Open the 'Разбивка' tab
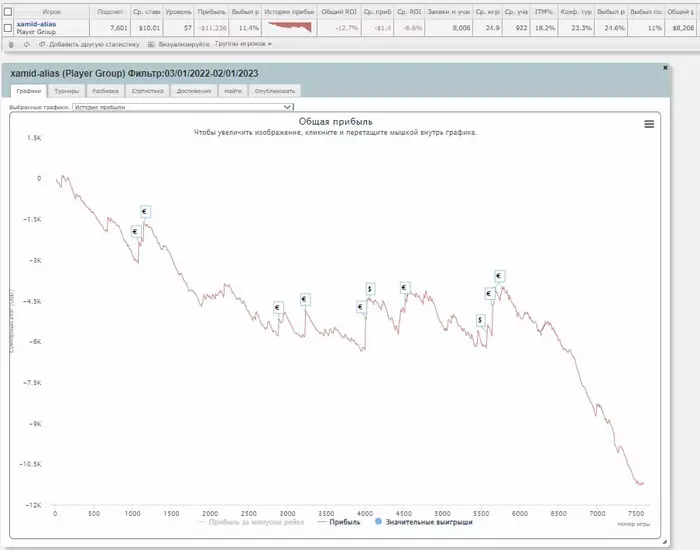 point(105,91)
